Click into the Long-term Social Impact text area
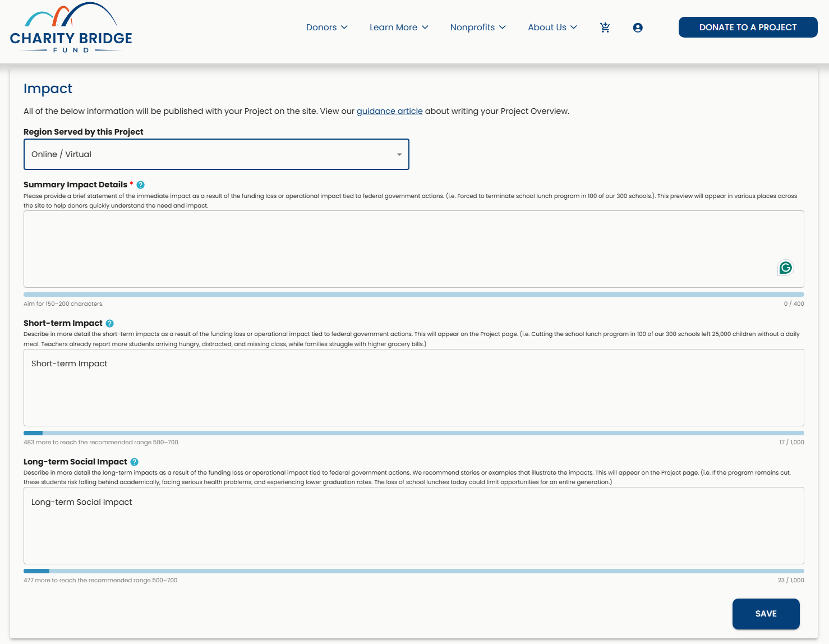The height and width of the screenshot is (644, 829). point(414,526)
